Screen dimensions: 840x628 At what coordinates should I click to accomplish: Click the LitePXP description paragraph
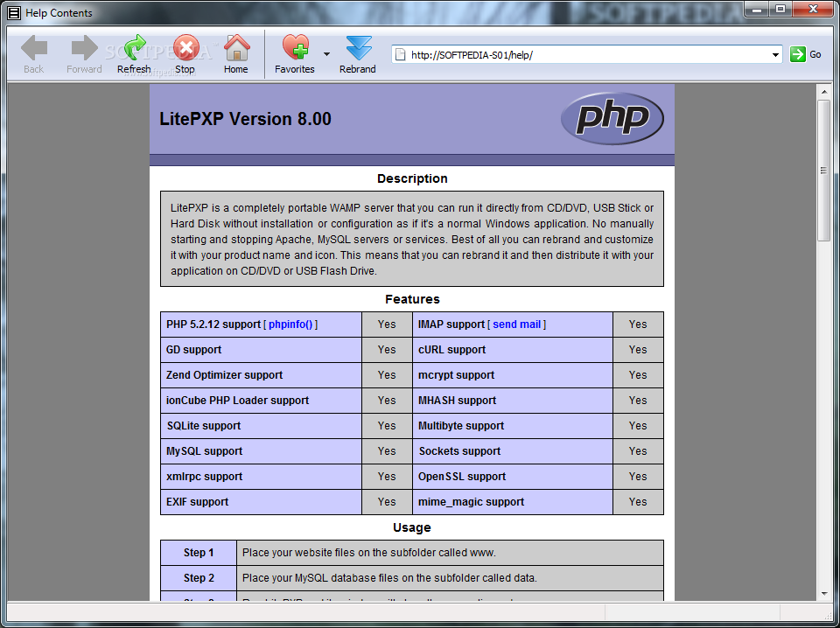(412, 240)
